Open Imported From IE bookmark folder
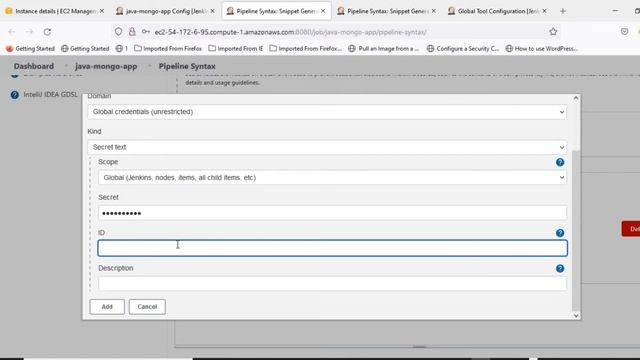Image resolution: width=640 pixels, height=360 pixels. coord(236,49)
